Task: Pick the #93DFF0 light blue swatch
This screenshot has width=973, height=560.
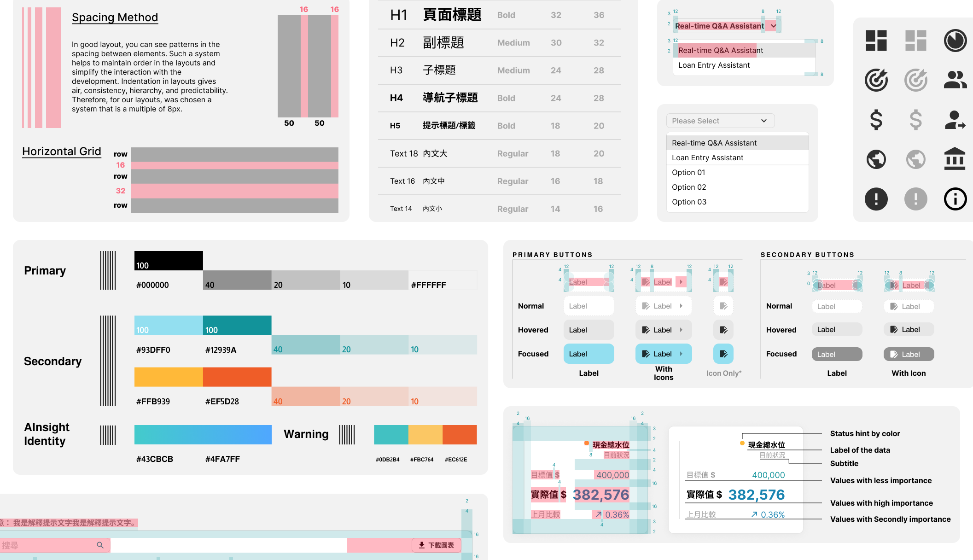Action: coord(169,325)
